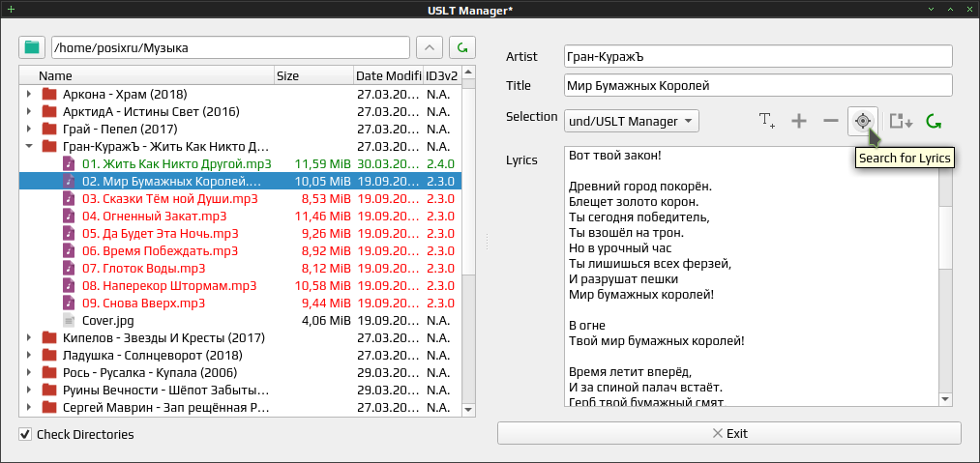Sort by ID3v2 column header
980x463 pixels.
[x=442, y=75]
